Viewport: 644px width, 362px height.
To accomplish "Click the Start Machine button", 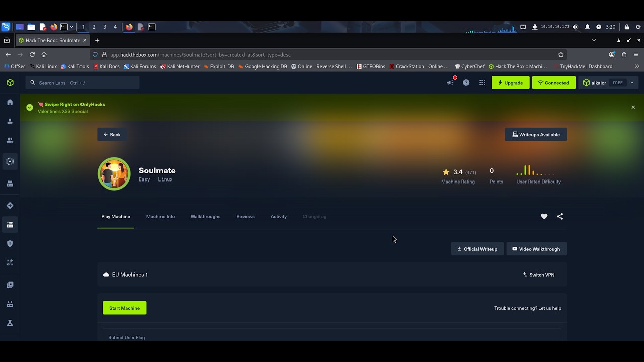I will click(125, 308).
